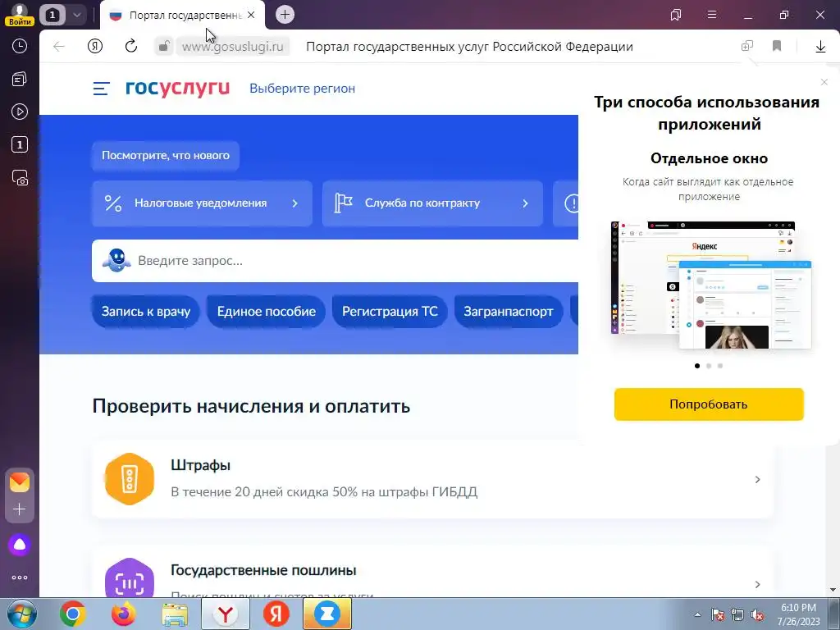Select Загранпаспорт chip

tap(509, 312)
